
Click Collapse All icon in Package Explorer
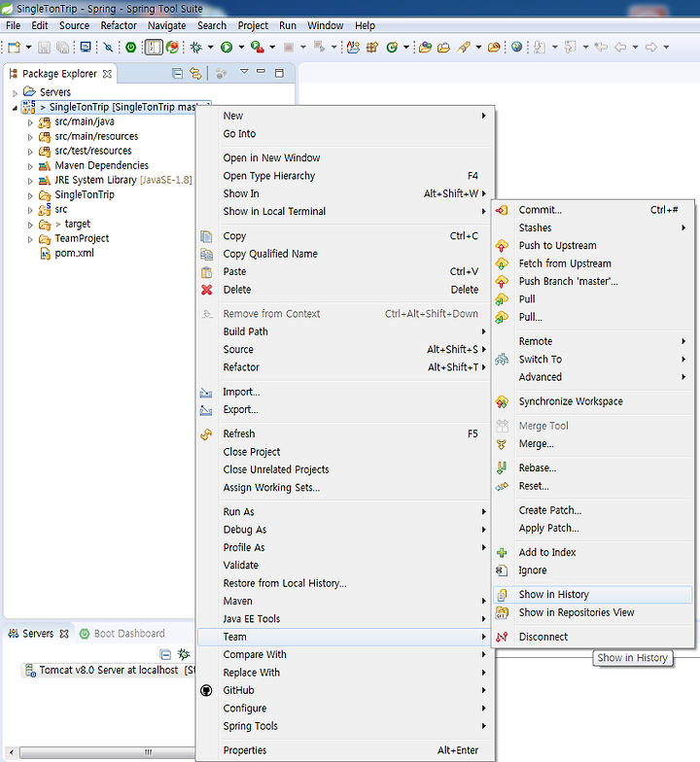pyautogui.click(x=177, y=74)
